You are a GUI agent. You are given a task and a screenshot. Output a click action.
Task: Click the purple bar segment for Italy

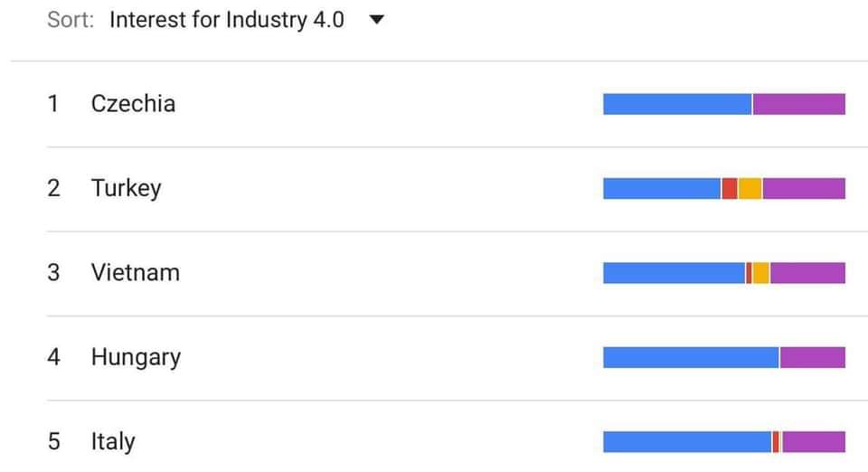(x=814, y=442)
